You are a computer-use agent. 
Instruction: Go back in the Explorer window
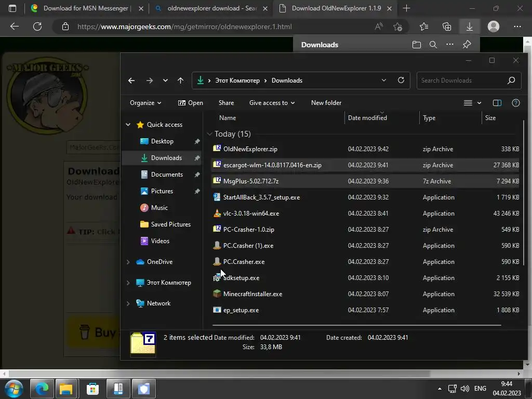pyautogui.click(x=131, y=81)
